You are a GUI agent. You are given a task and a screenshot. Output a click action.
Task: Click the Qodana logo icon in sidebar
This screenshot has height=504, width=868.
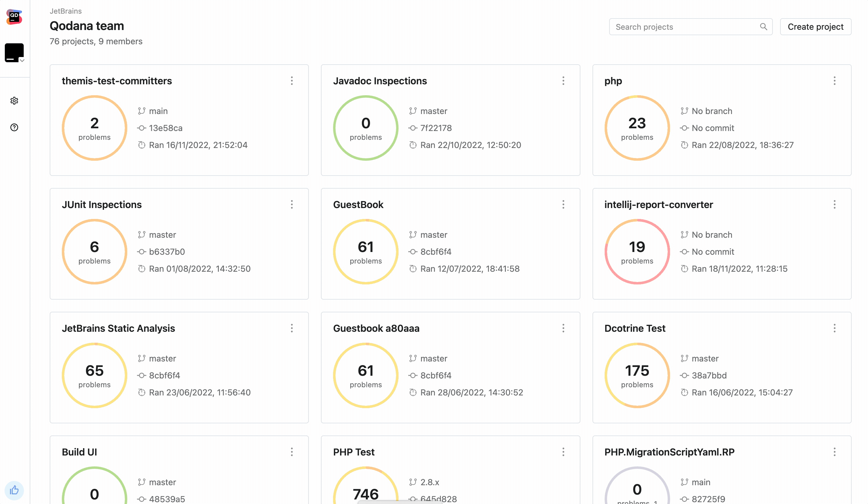click(14, 17)
